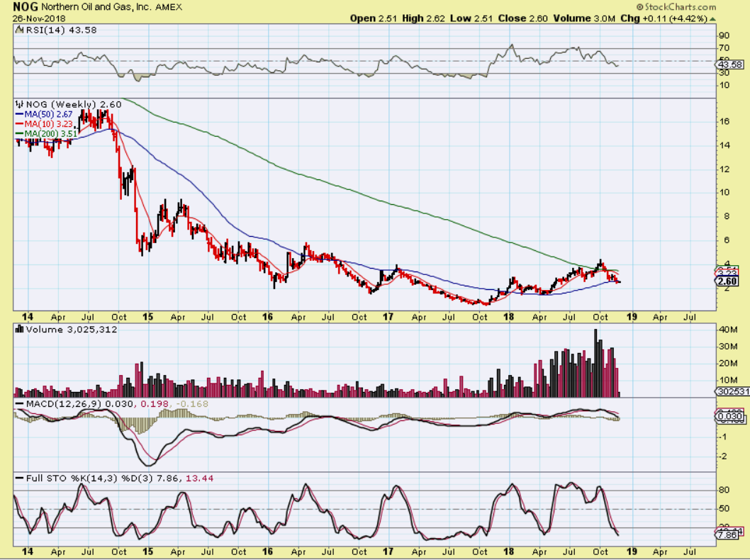Screen dimensions: 750x560
Task: Click year 19 on the price panel time axis
Action: click(x=632, y=317)
